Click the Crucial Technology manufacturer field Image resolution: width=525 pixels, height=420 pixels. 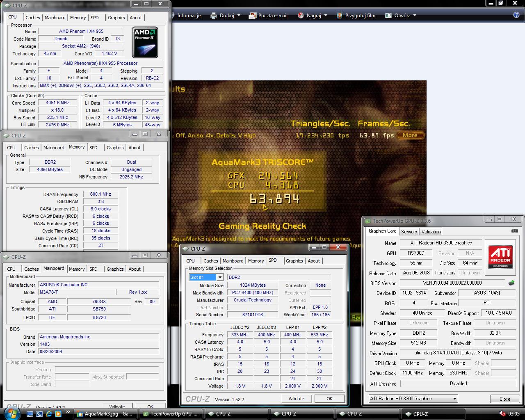coord(253,300)
